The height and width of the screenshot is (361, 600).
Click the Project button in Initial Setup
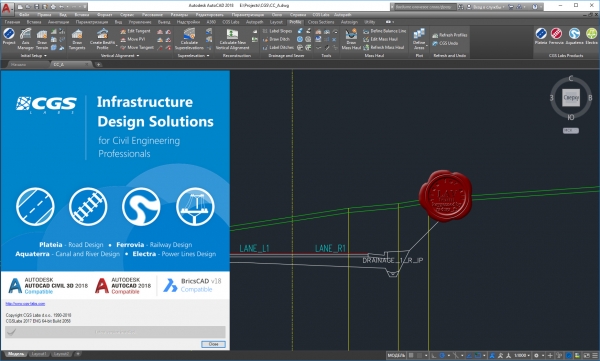[9, 37]
